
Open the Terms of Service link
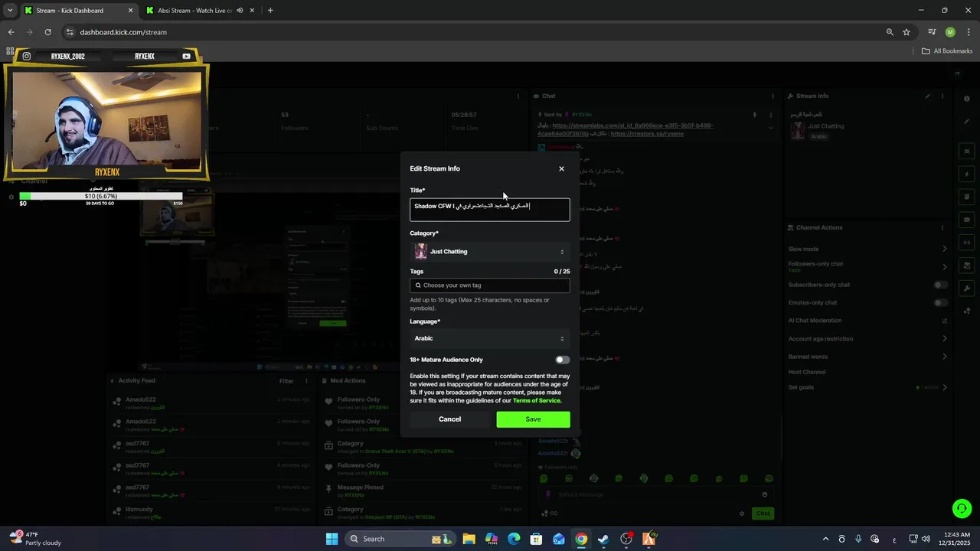537,400
